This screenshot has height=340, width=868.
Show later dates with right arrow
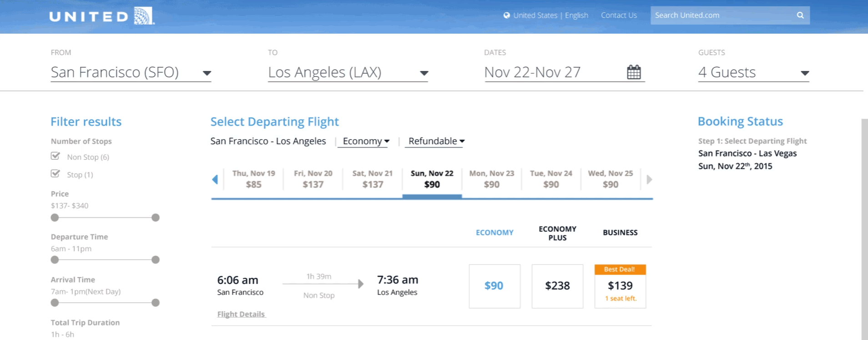coord(649,179)
